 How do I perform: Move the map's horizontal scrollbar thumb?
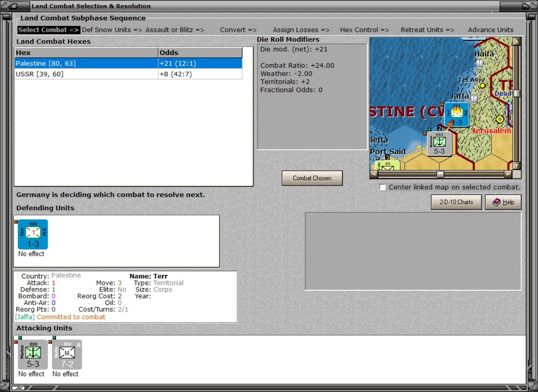(440, 174)
